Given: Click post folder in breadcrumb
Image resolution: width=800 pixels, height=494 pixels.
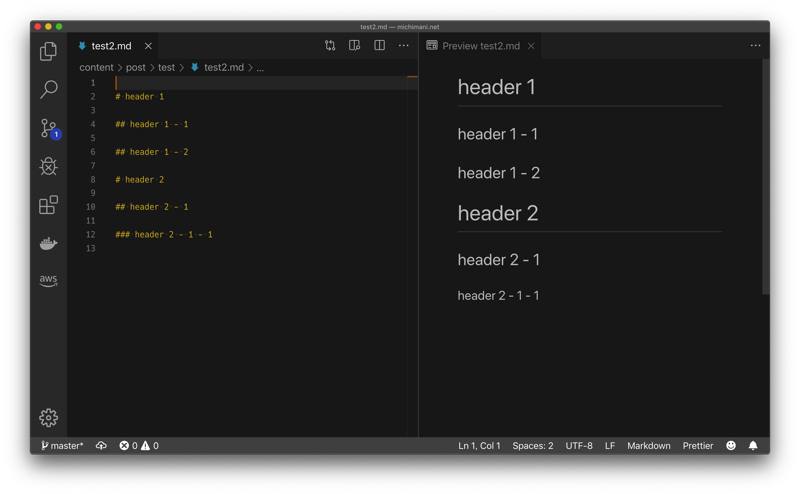Looking at the screenshot, I should tap(136, 67).
